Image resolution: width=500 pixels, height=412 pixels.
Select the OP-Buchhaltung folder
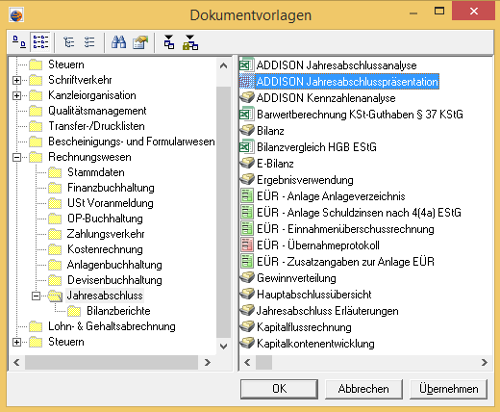coord(105,218)
